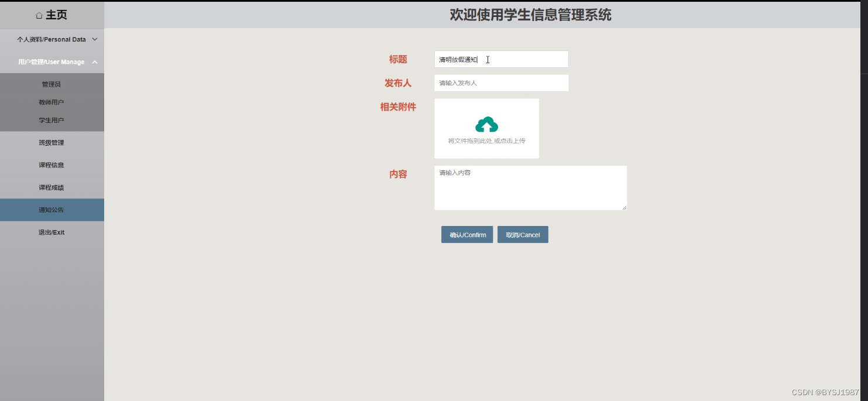The width and height of the screenshot is (868, 401).
Task: Open 通知公告 section
Action: (52, 210)
